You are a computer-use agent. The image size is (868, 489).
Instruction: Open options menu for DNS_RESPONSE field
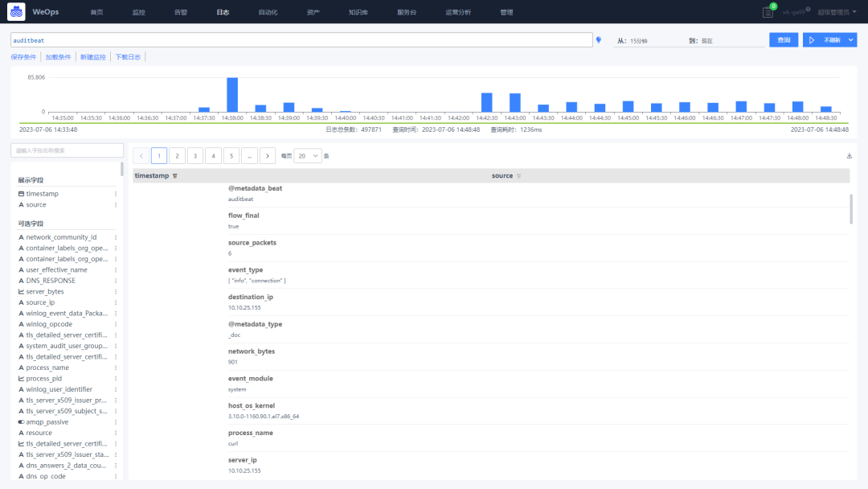tap(116, 281)
